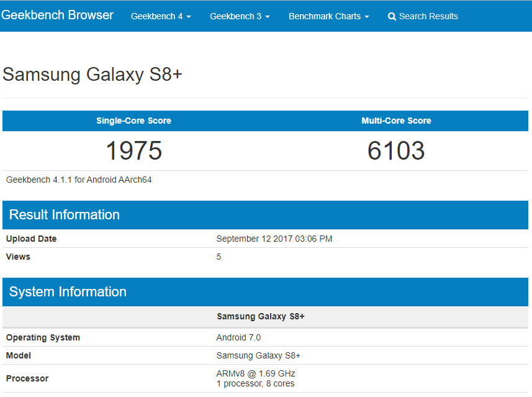Click the ARMv8 @ 1.69 GHz value
Image resolution: width=532 pixels, height=397 pixels.
(256, 373)
